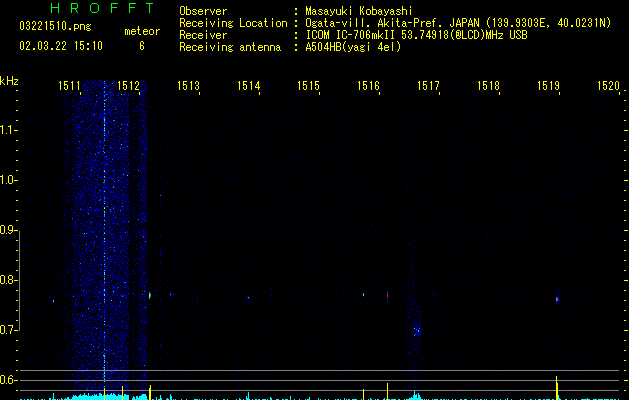Click the 1519 time axis label

[548, 86]
